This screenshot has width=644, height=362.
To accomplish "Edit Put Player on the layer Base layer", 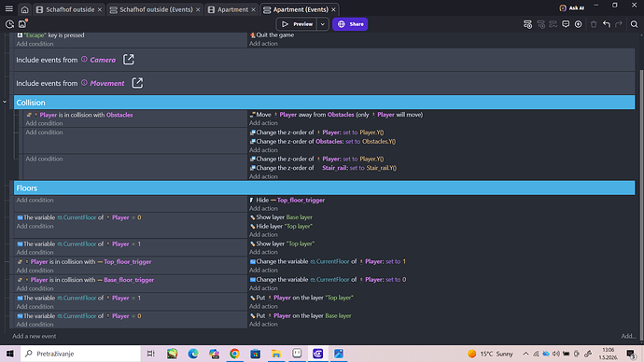I will [x=301, y=315].
